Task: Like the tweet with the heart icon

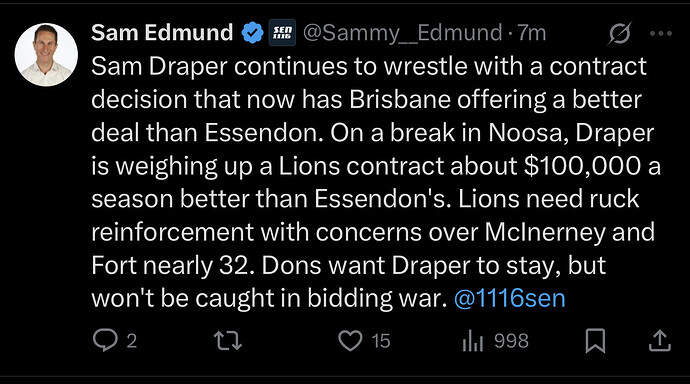Action: click(350, 340)
